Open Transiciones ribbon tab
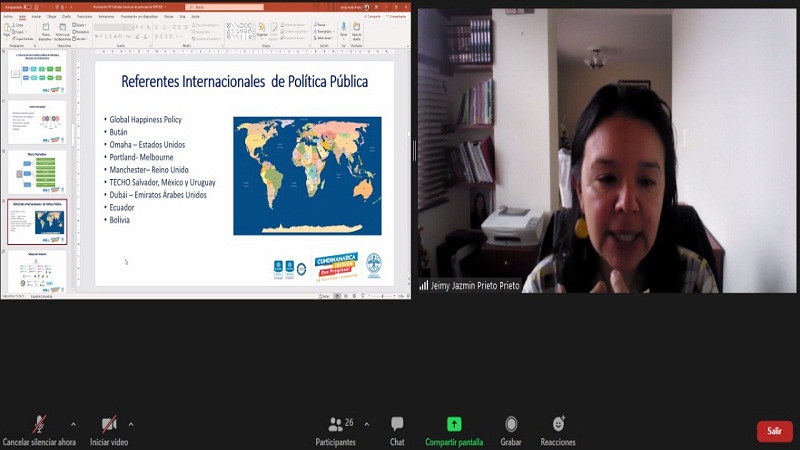The width and height of the screenshot is (800, 450). click(84, 16)
